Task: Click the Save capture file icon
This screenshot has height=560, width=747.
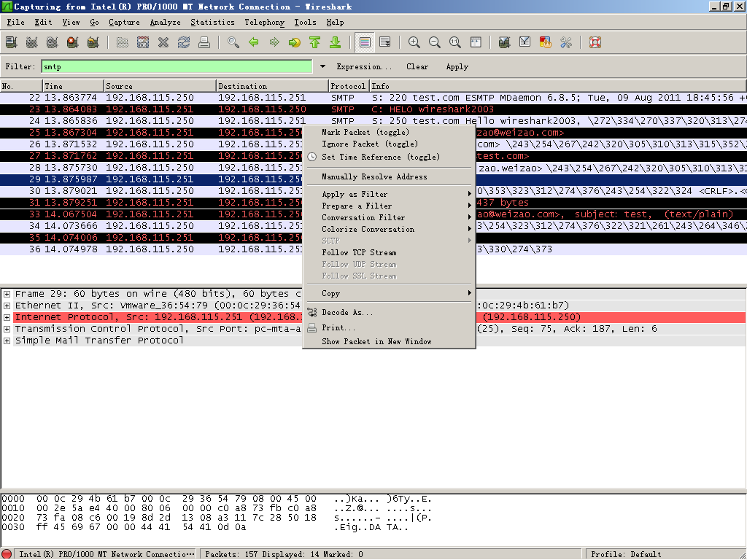Action: click(x=143, y=42)
